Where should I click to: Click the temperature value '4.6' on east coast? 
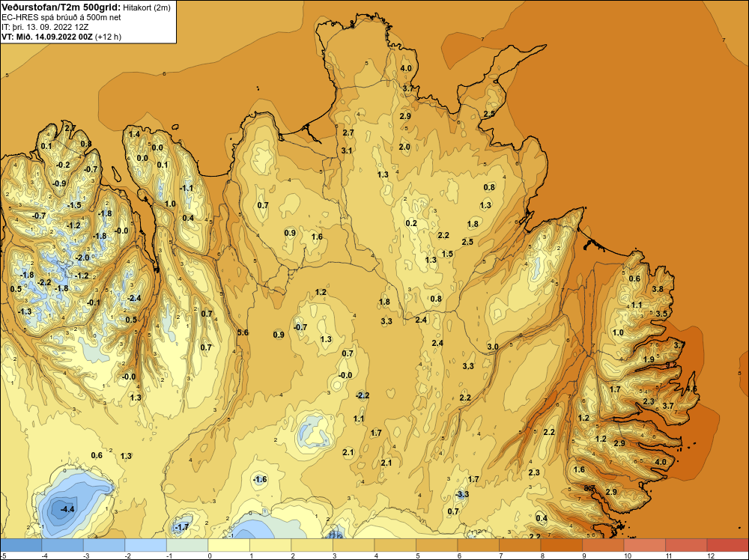(x=691, y=389)
